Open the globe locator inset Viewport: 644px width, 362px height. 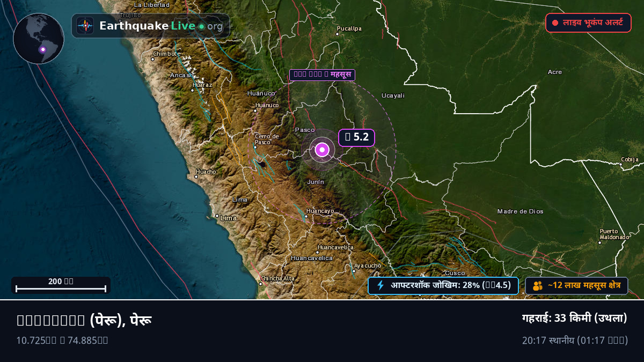(39, 39)
